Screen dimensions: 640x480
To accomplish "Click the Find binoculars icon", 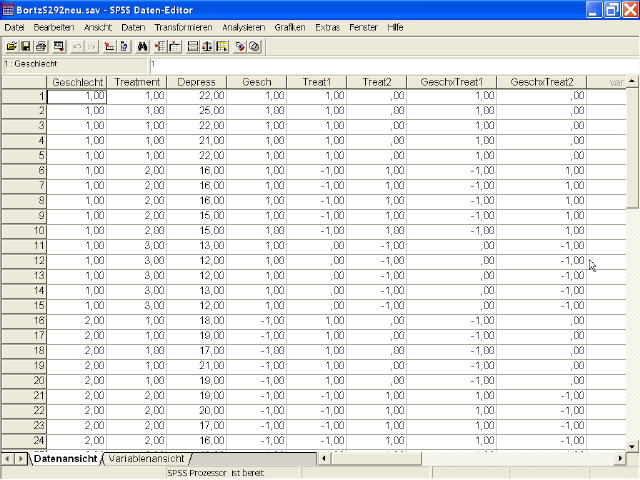I will click(142, 47).
